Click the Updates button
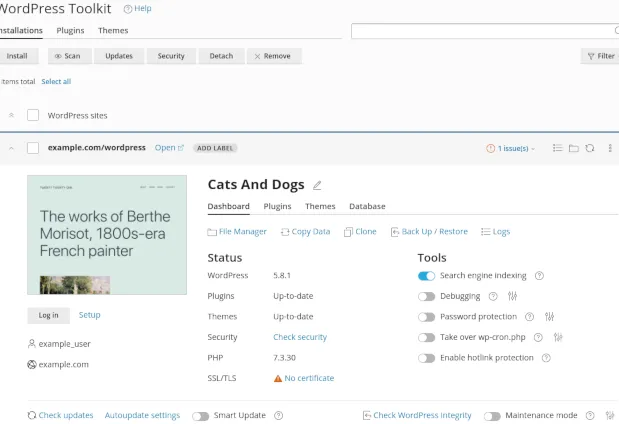The height and width of the screenshot is (424, 619). [x=119, y=56]
